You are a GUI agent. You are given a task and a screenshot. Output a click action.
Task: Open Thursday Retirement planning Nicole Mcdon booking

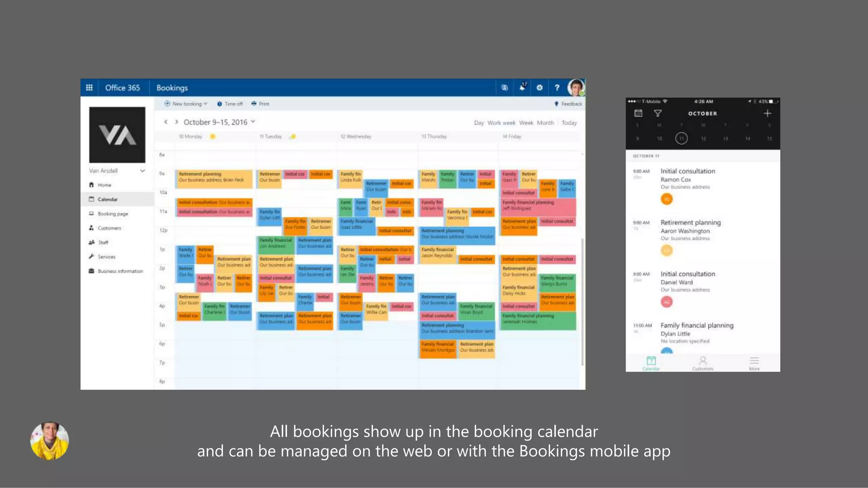tap(457, 235)
